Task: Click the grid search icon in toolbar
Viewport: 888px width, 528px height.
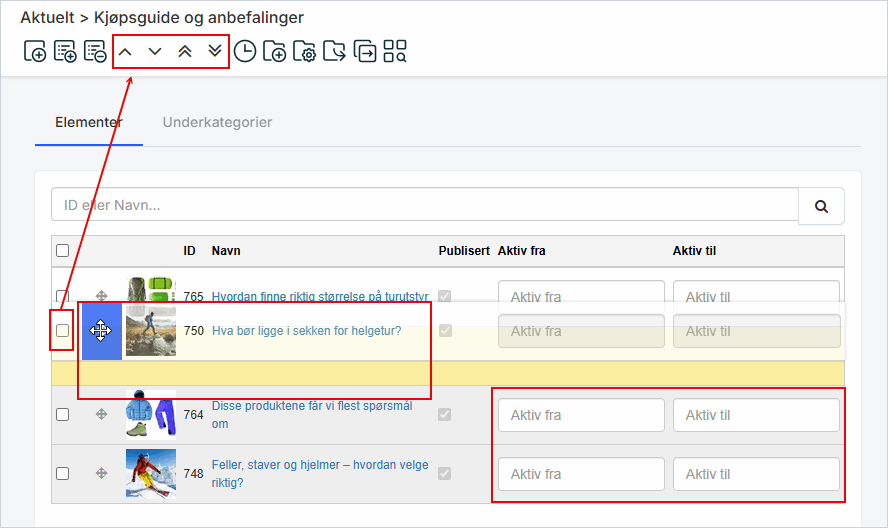Action: click(395, 51)
